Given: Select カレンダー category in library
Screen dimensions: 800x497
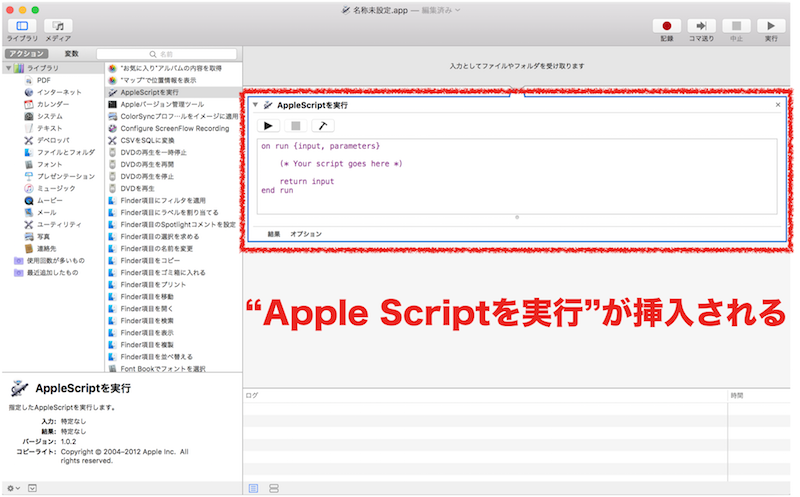Looking at the screenshot, I should click(53, 104).
